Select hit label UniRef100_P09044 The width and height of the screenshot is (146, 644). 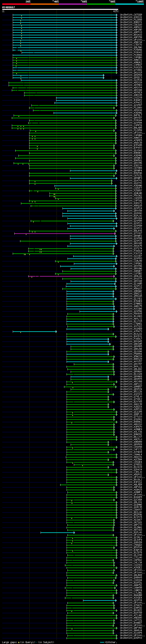click(131, 120)
